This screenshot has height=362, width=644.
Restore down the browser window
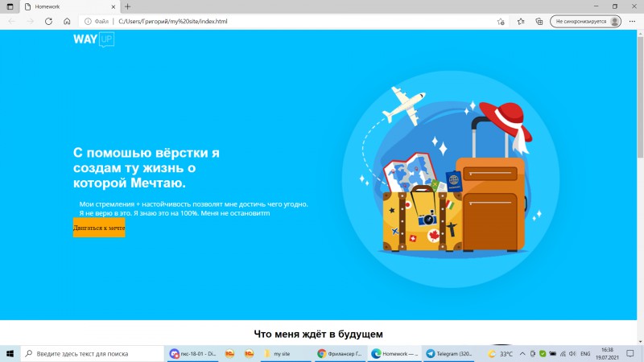click(x=615, y=6)
